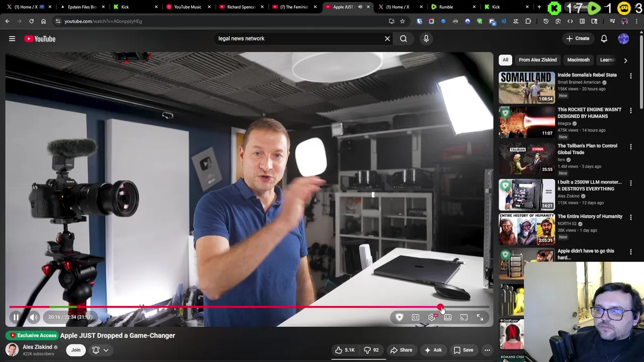Select the All filter chip
Screen dimensions: 644x362
point(505,60)
